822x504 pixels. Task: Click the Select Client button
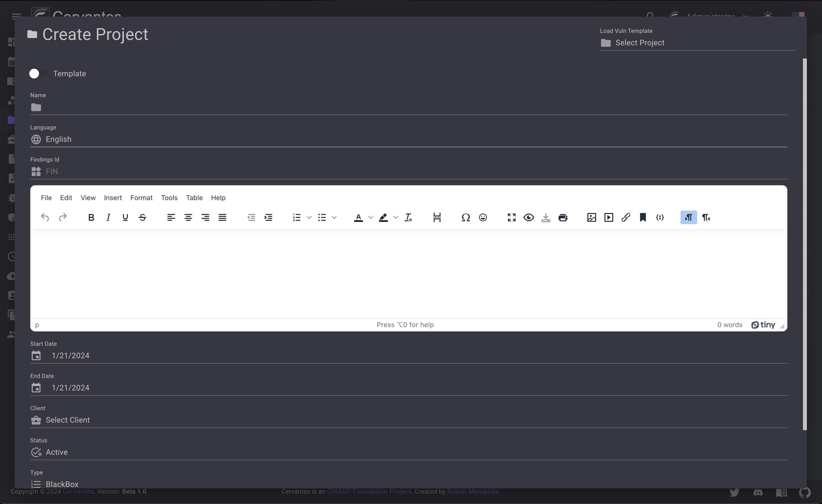click(68, 419)
